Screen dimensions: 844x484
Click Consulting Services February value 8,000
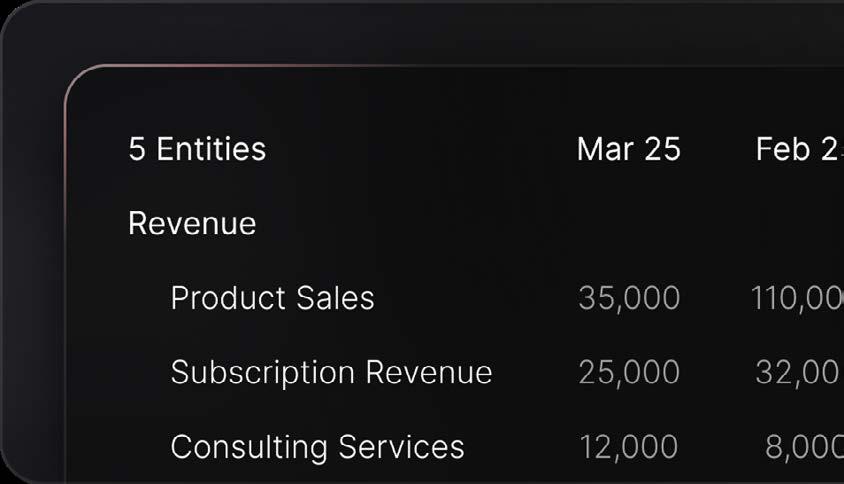point(804,447)
